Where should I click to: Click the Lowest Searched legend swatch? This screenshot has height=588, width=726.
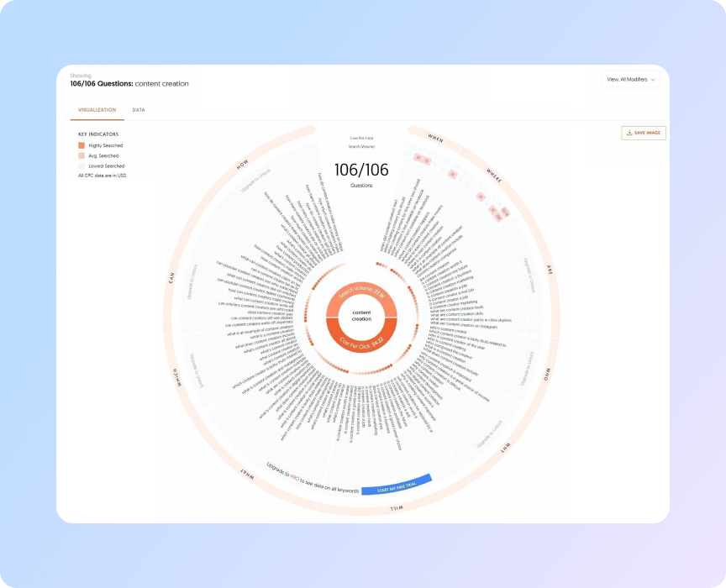(x=82, y=166)
